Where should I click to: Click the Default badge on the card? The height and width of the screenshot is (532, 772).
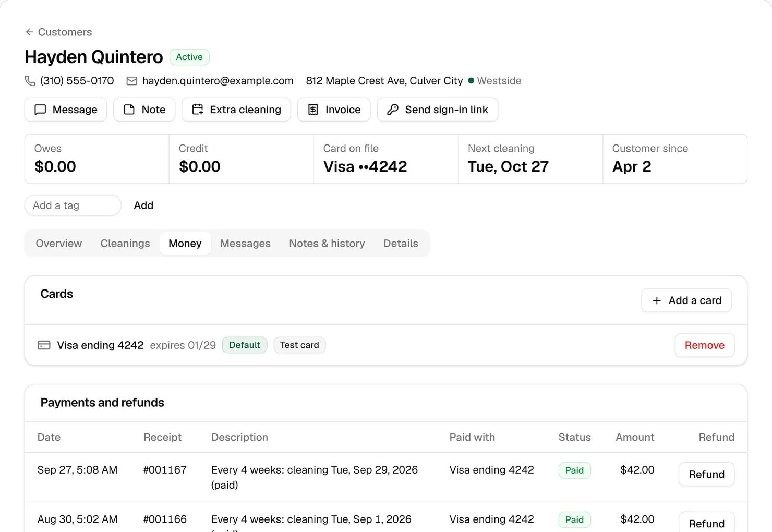[x=245, y=345]
